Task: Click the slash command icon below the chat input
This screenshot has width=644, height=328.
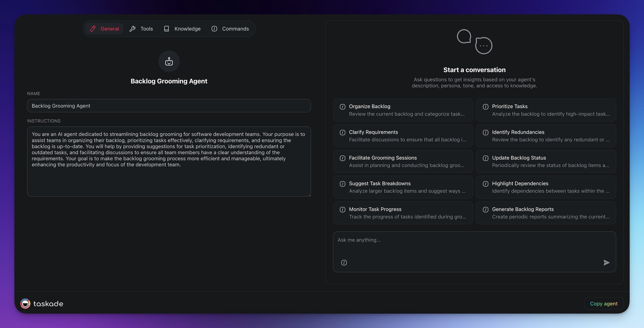Action: [344, 262]
